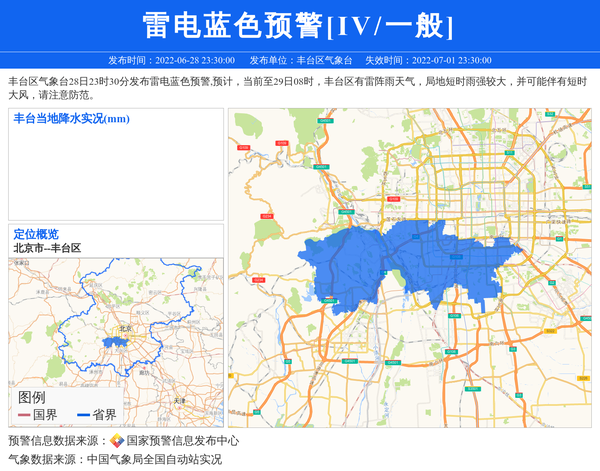Click the National Early Warning Center logo icon
The width and height of the screenshot is (600, 471).
pos(117,441)
